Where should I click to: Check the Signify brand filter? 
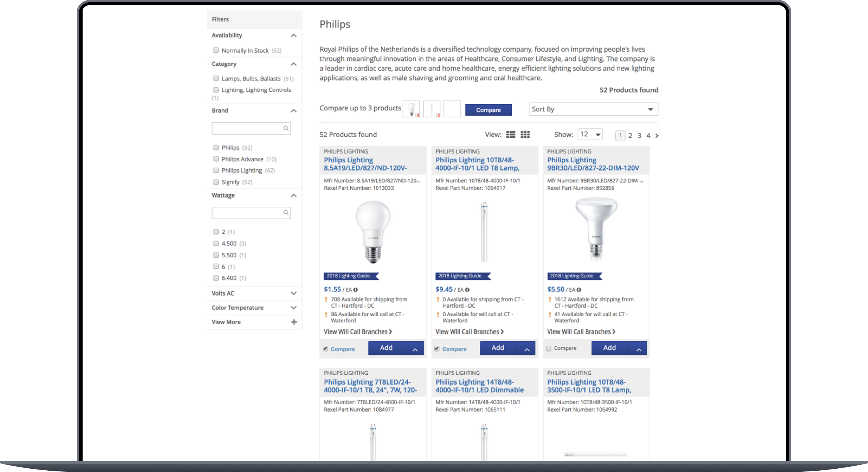216,182
